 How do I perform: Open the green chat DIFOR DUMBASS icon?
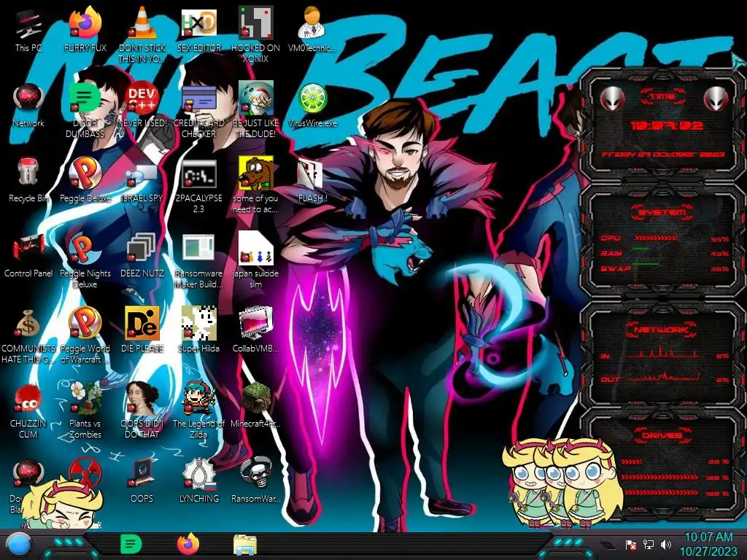coord(85,98)
